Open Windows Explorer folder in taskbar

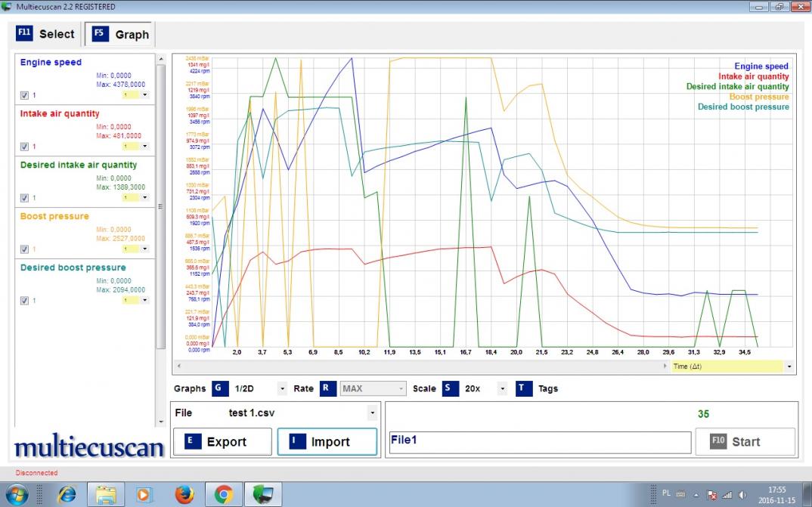click(x=106, y=494)
